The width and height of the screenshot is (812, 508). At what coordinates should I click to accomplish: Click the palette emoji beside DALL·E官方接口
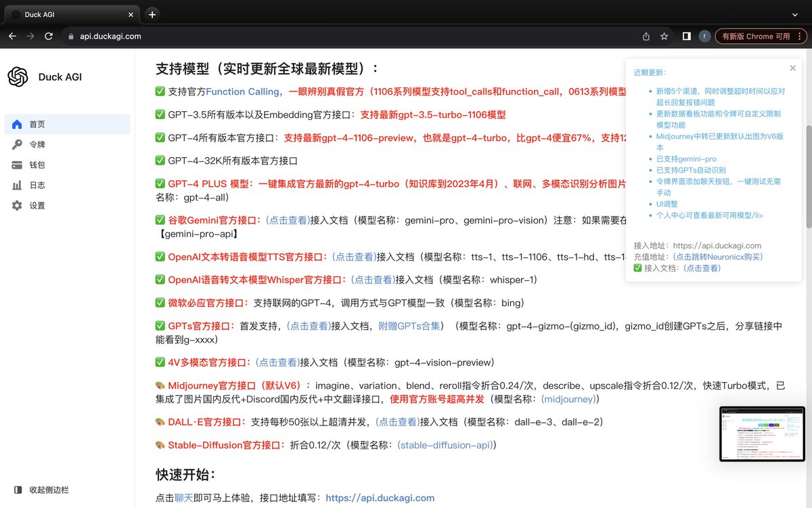tap(160, 422)
